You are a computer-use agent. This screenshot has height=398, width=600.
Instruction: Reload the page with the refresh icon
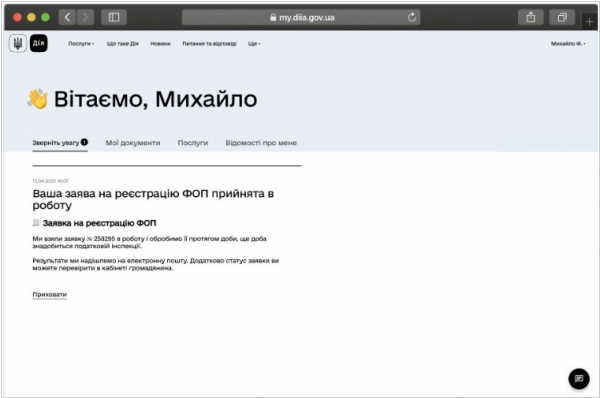click(412, 17)
